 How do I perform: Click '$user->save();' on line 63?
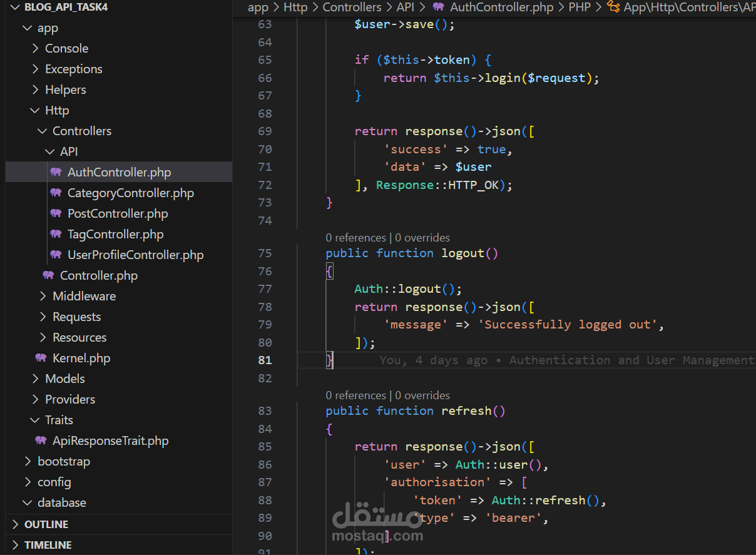point(404,24)
